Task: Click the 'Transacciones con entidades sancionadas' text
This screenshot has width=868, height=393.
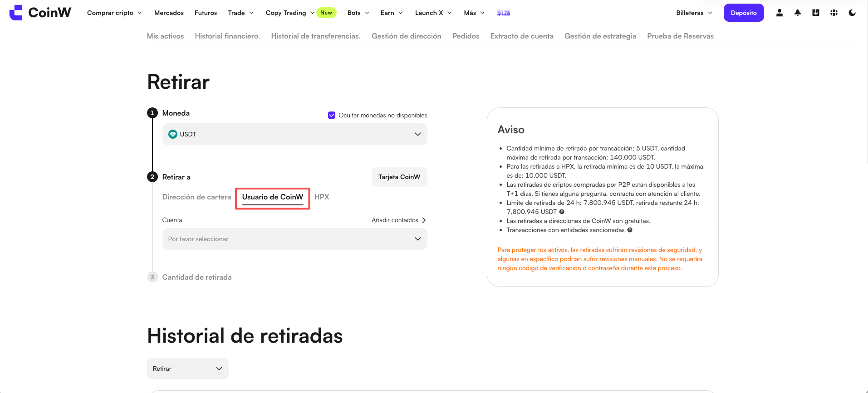Action: pyautogui.click(x=566, y=230)
